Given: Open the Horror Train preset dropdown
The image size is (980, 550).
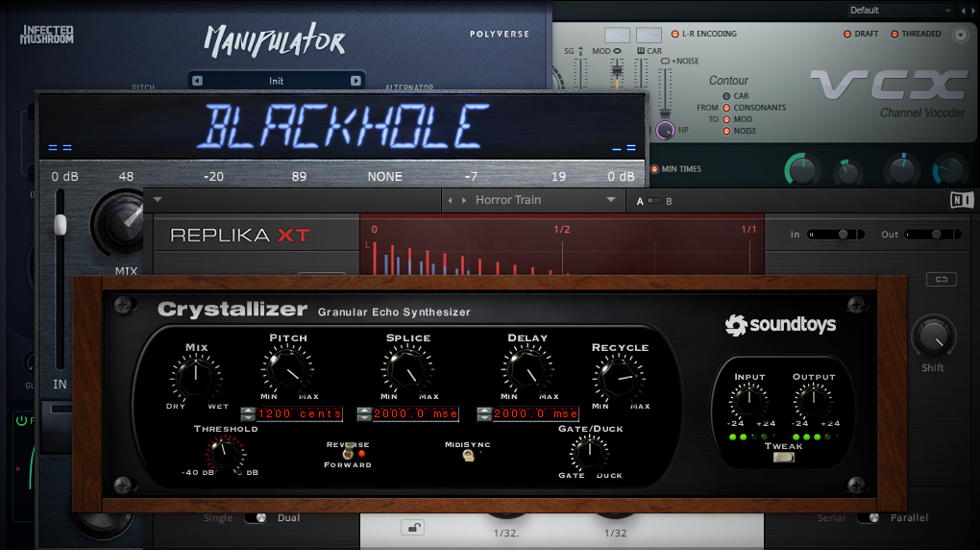Looking at the screenshot, I should [611, 200].
